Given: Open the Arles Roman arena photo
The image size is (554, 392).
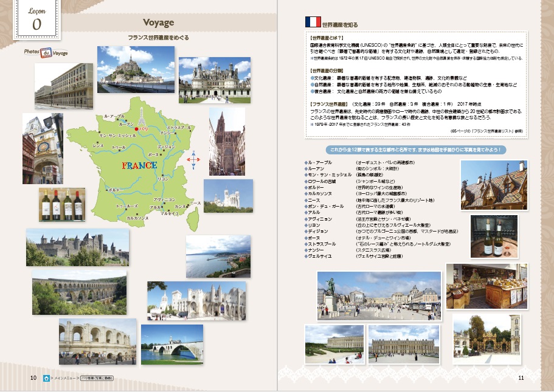Looking at the screenshot, I should (97, 342).
